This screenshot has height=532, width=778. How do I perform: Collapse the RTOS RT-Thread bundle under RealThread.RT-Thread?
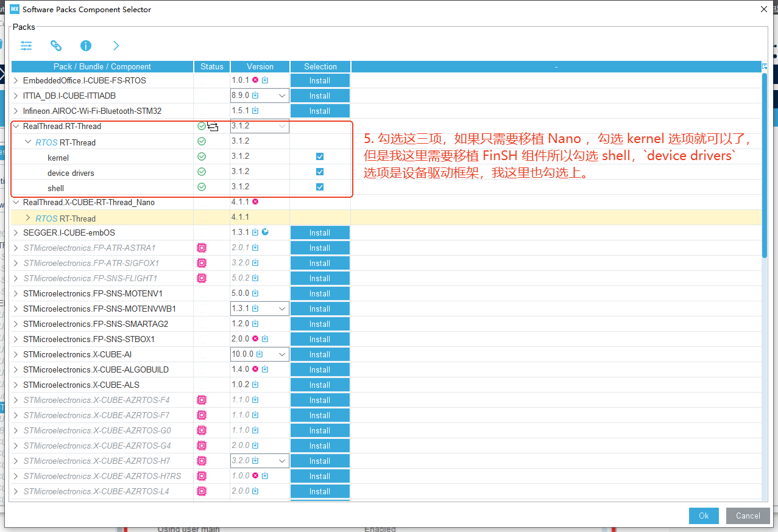(28, 142)
